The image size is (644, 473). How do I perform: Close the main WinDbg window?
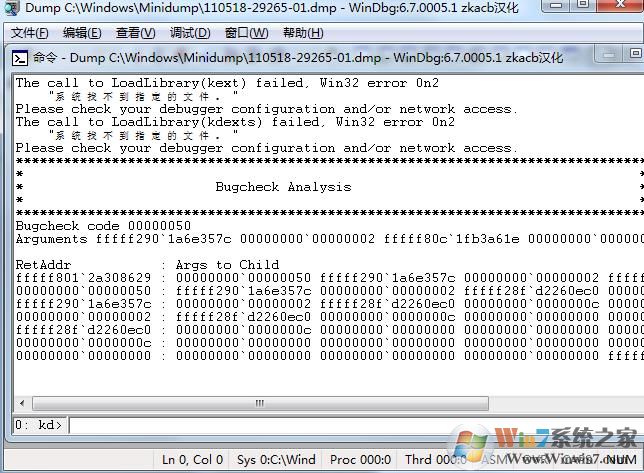tap(621, 5)
